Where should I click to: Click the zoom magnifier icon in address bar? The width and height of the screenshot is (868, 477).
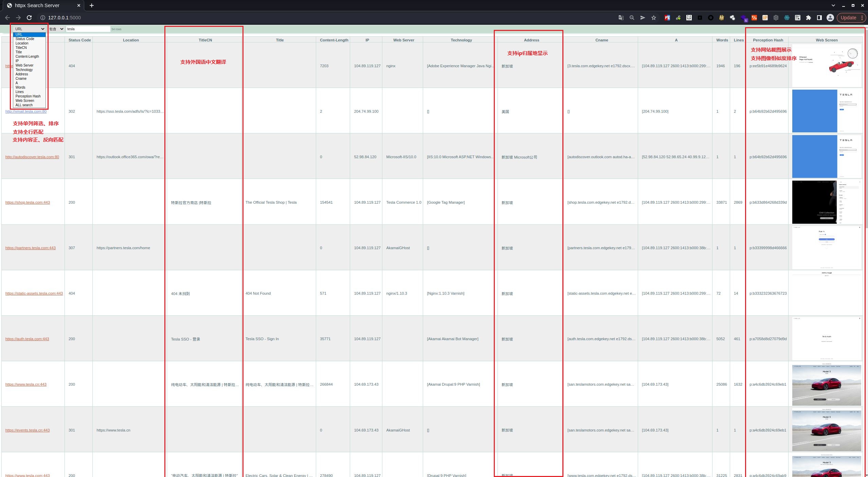pos(632,18)
